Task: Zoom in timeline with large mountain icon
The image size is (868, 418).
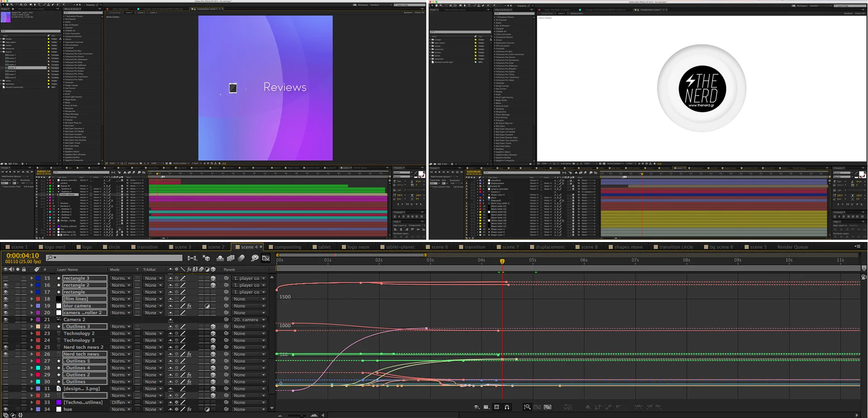Action: point(314,415)
